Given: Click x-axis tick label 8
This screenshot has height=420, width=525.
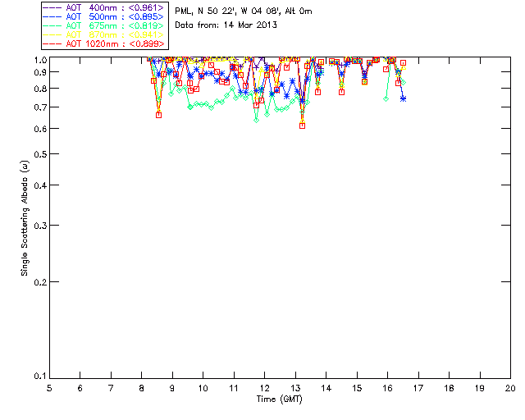Looking at the screenshot, I should 141,388.
